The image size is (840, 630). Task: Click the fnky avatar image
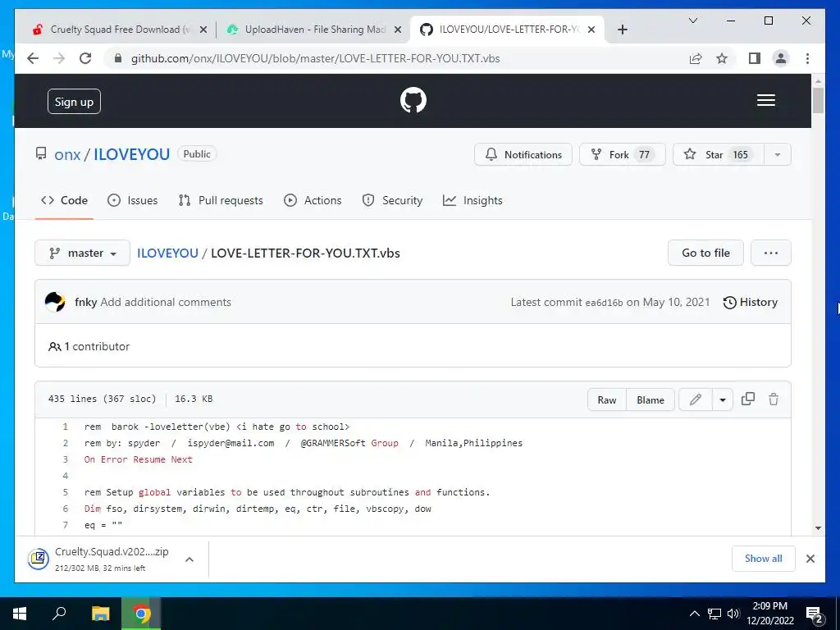(x=55, y=302)
